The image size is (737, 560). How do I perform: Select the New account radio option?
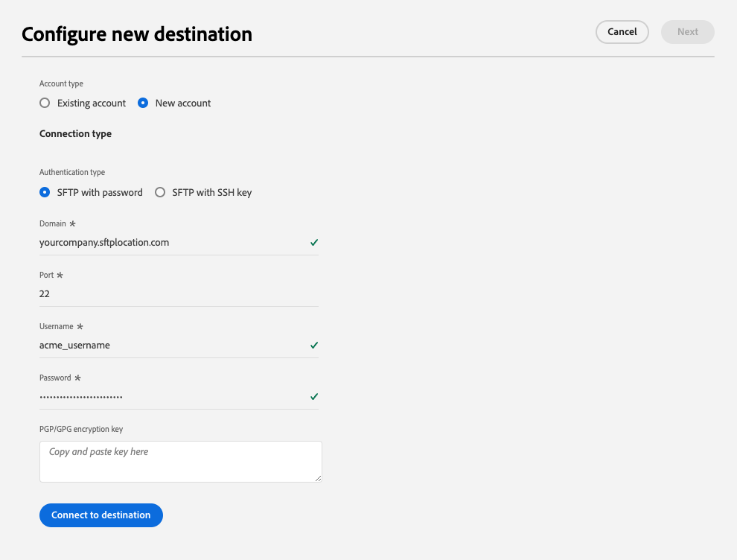pyautogui.click(x=143, y=104)
